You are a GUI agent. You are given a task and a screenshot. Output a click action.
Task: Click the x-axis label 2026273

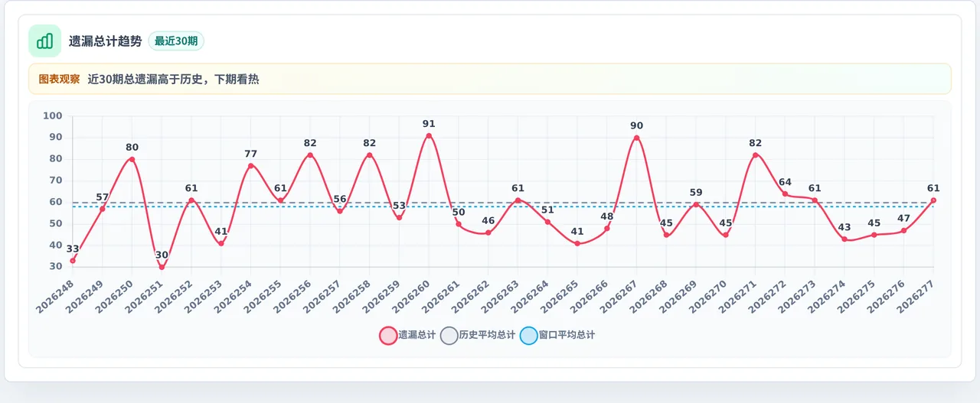point(797,296)
